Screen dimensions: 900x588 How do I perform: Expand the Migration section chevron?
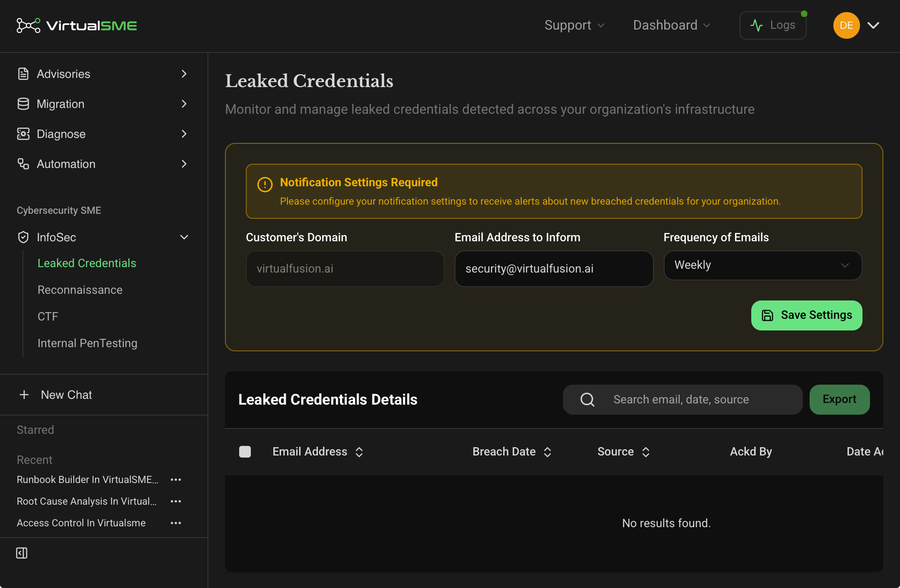[184, 104]
